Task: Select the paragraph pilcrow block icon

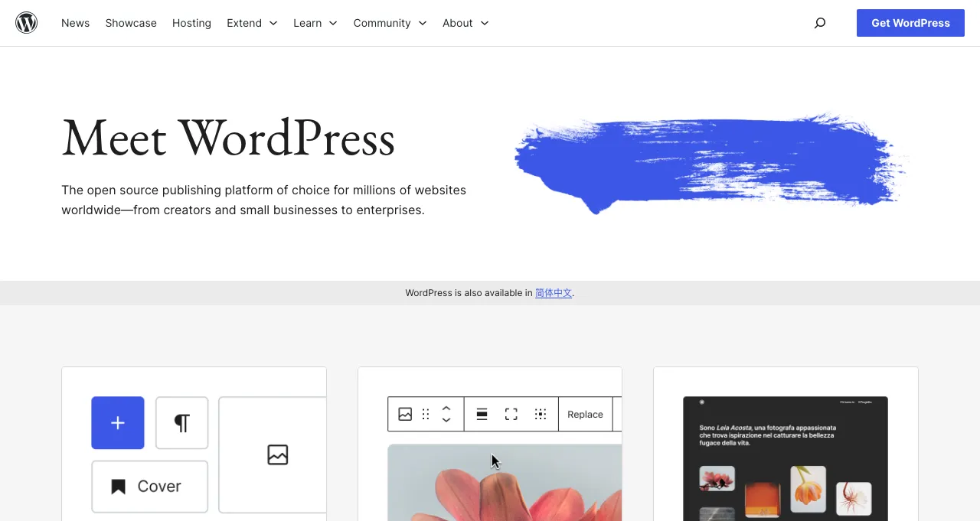Action: [182, 423]
